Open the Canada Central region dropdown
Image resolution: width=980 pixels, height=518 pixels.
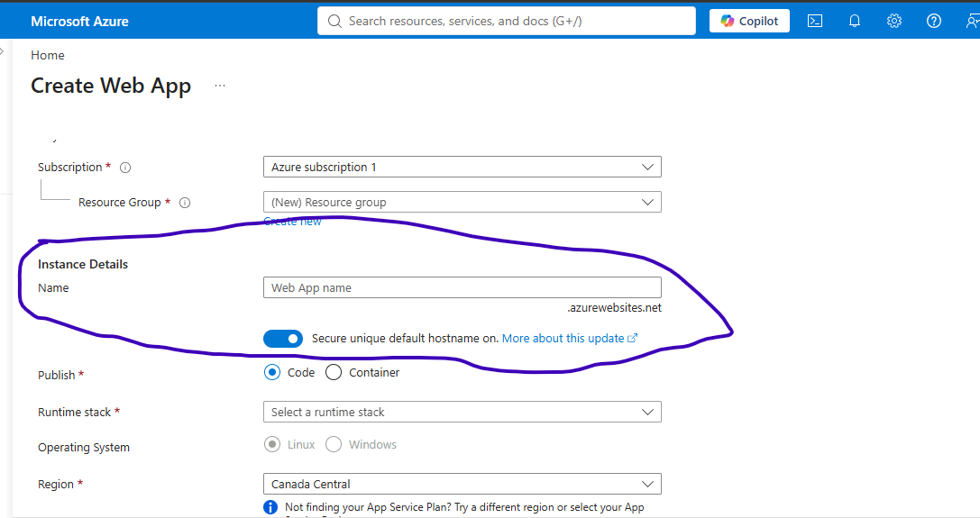tap(462, 484)
